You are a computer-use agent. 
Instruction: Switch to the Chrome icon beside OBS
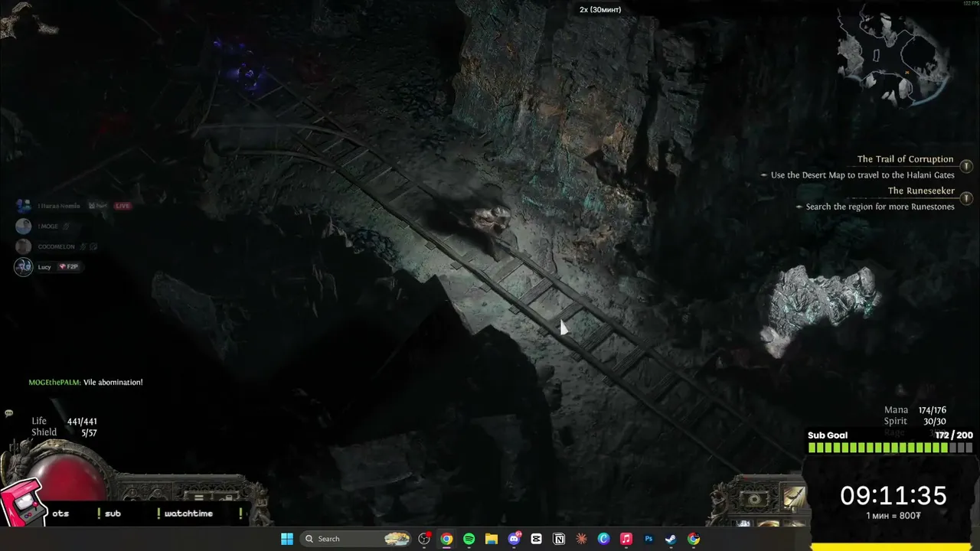446,539
